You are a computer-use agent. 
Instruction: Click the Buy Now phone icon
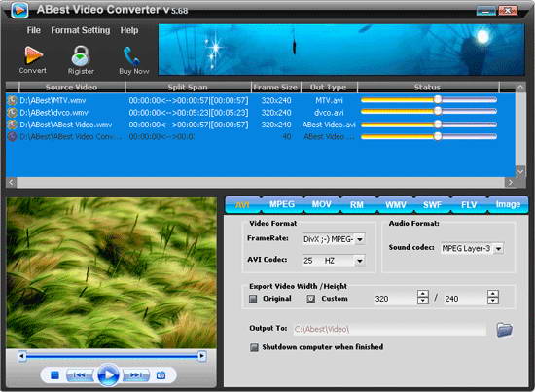point(131,56)
